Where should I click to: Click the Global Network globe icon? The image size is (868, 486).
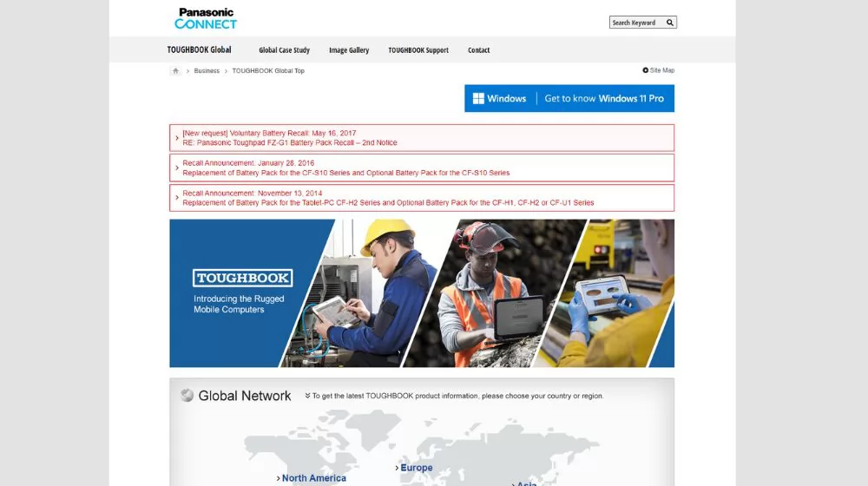tap(187, 395)
